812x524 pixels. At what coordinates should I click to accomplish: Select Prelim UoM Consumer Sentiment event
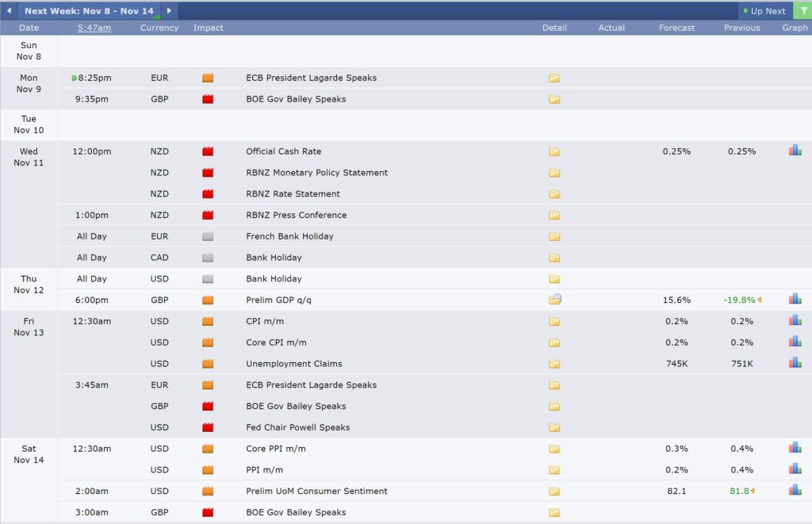(316, 491)
